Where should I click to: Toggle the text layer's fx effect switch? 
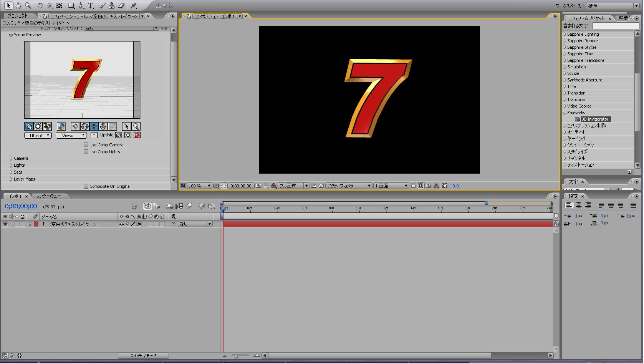coord(139,224)
